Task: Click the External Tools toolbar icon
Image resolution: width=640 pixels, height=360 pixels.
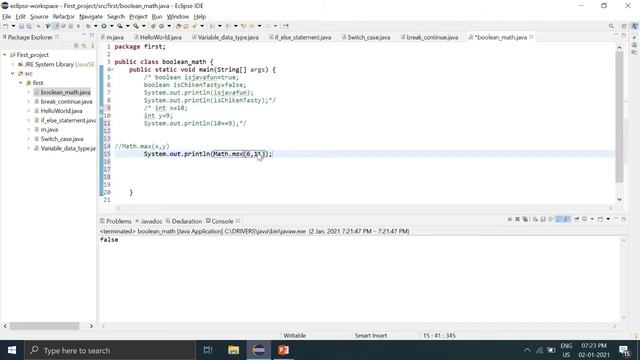Action: coord(136,26)
